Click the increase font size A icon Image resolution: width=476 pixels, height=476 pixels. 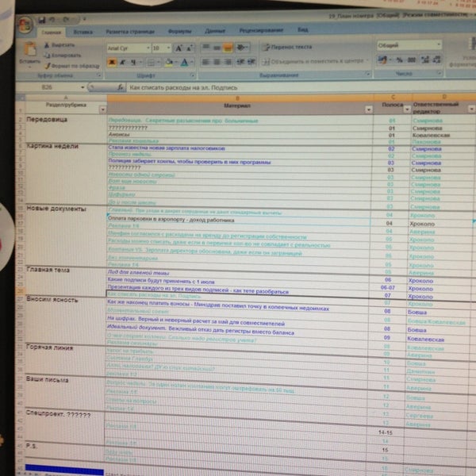[x=178, y=48]
